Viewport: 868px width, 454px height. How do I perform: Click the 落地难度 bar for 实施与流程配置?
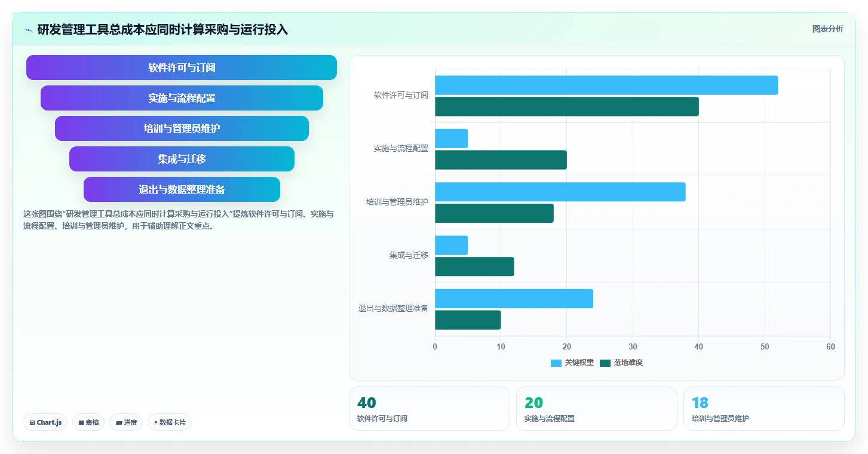coord(501,160)
